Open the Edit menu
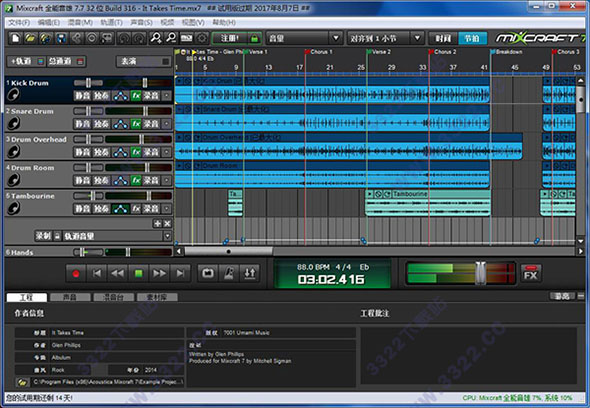The image size is (590, 408). (49, 23)
